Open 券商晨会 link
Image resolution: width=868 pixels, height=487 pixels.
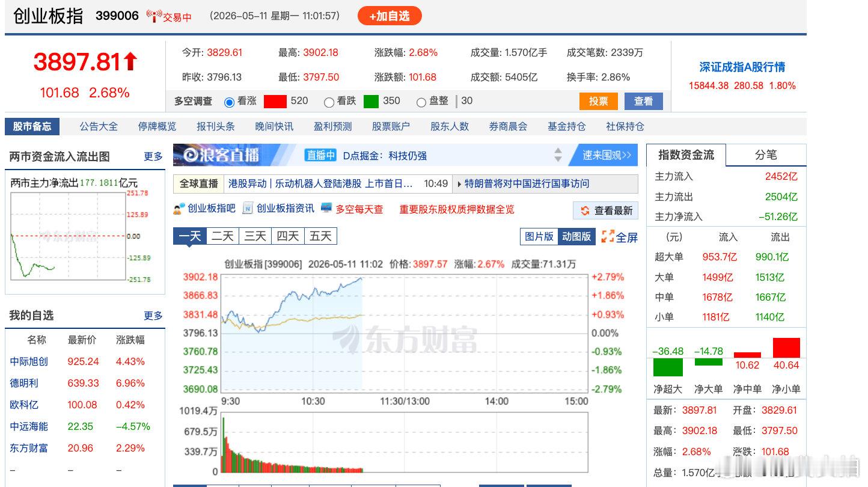[x=508, y=126]
